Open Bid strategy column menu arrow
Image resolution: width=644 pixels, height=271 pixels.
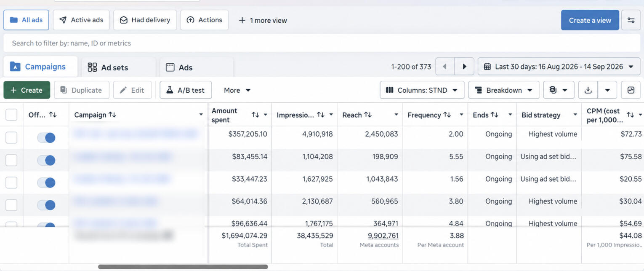(x=575, y=115)
